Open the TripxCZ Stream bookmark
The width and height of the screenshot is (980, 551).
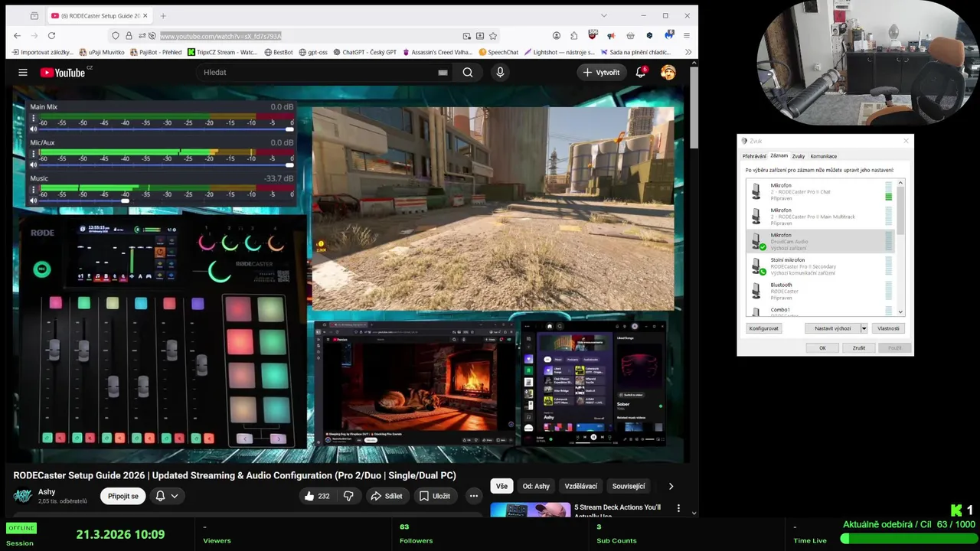(223, 52)
